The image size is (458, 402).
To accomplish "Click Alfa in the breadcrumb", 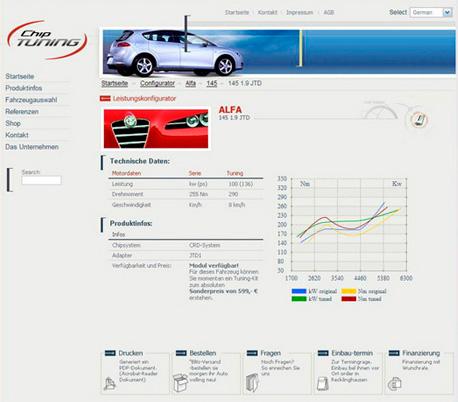I will click(x=190, y=83).
